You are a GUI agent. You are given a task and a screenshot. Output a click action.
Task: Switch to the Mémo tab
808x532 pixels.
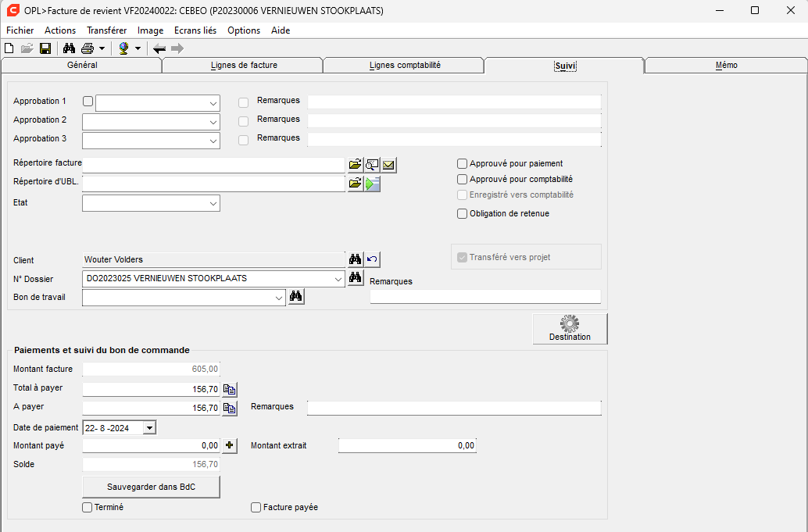pos(726,66)
